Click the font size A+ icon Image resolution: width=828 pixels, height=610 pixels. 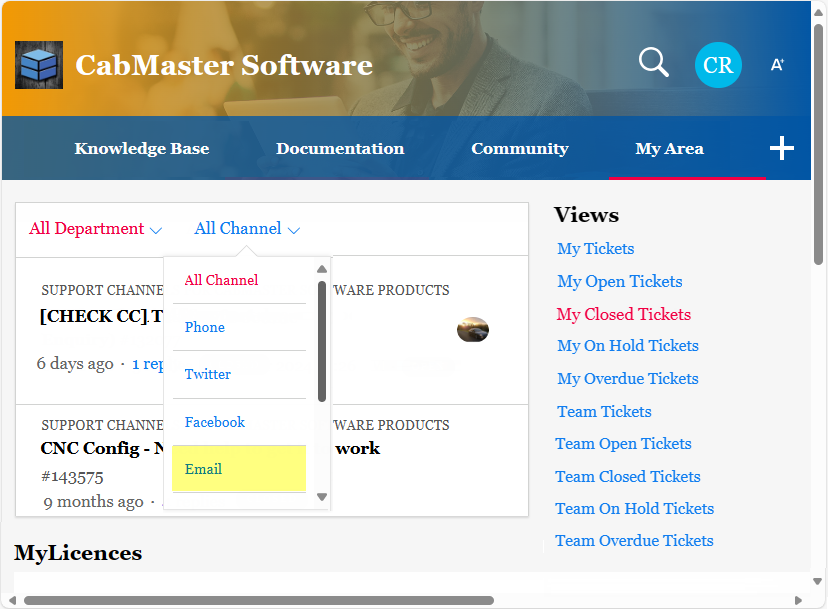[777, 65]
